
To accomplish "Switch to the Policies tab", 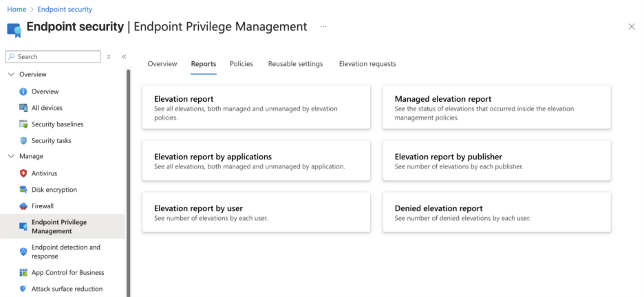I will [x=241, y=64].
